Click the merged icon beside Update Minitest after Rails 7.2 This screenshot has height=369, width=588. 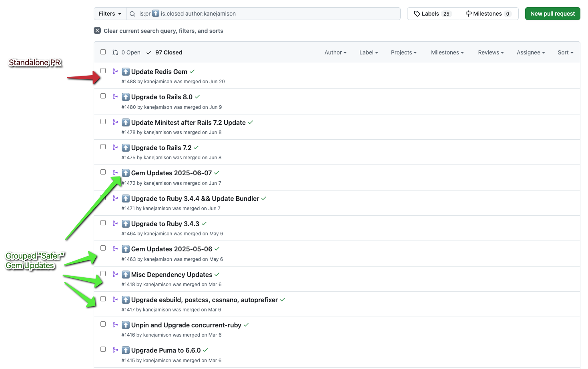(x=115, y=122)
